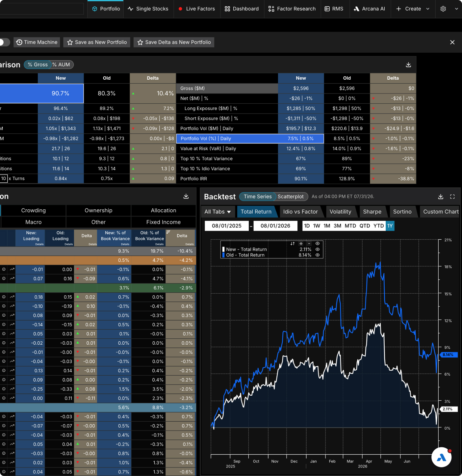Click the Portfolio IRR row label

pos(194,178)
